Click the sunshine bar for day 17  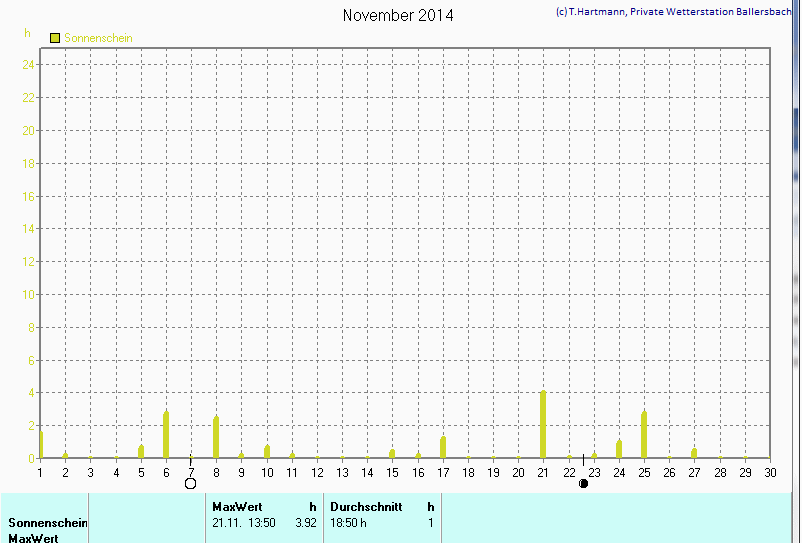(443, 447)
